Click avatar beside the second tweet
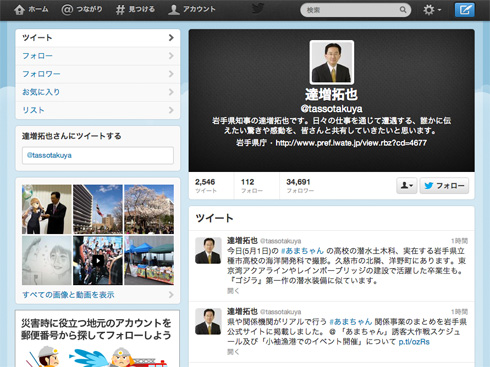The image size is (490, 367). coord(208,322)
